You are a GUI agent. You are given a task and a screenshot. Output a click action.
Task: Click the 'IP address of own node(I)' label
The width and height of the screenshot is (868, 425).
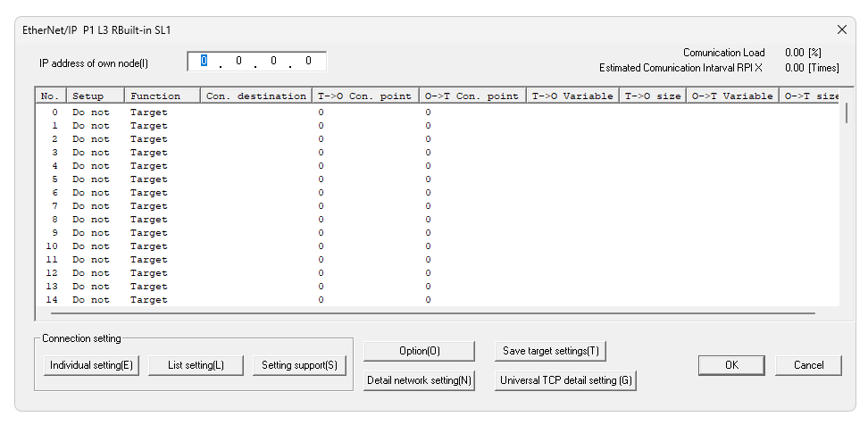click(94, 63)
